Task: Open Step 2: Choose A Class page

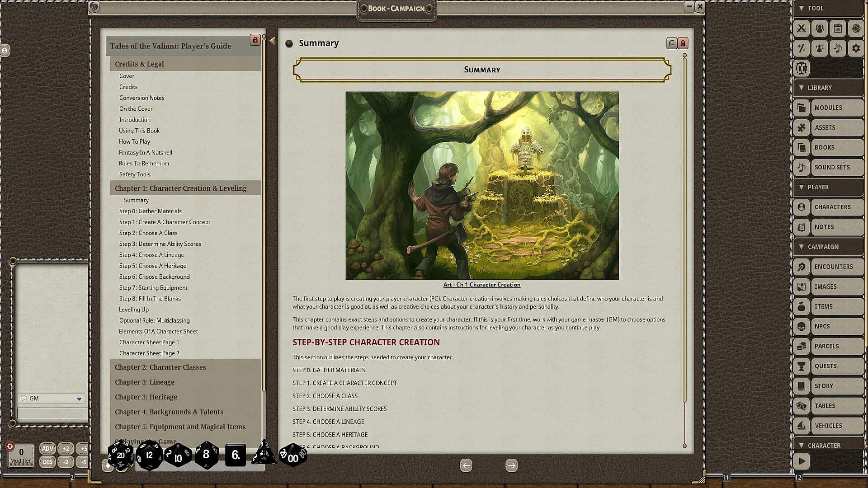Action: pos(148,233)
